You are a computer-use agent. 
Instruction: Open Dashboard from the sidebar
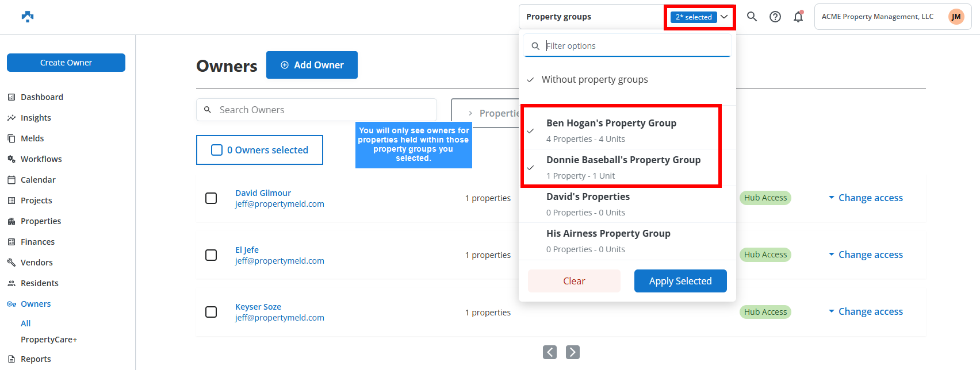42,97
